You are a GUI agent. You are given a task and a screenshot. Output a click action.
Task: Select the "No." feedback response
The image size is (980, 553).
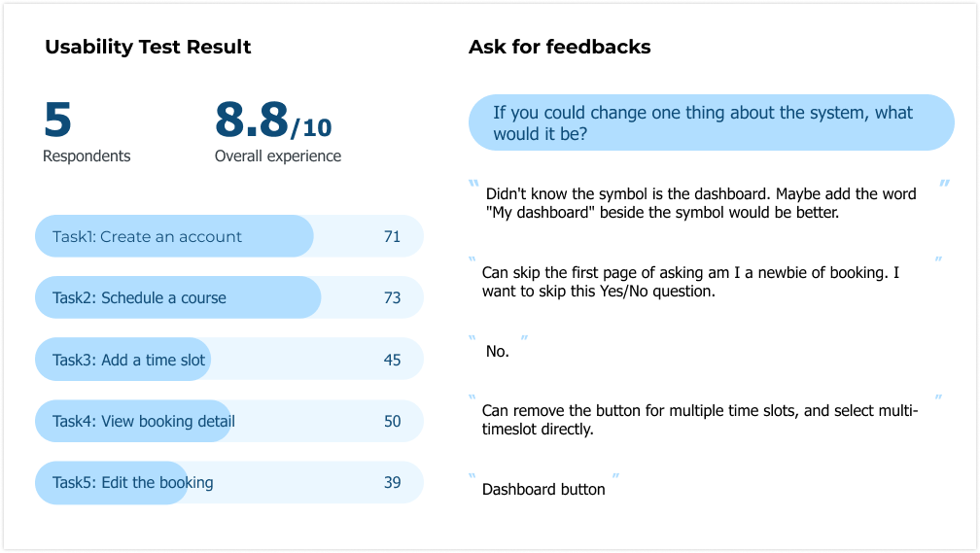498,351
